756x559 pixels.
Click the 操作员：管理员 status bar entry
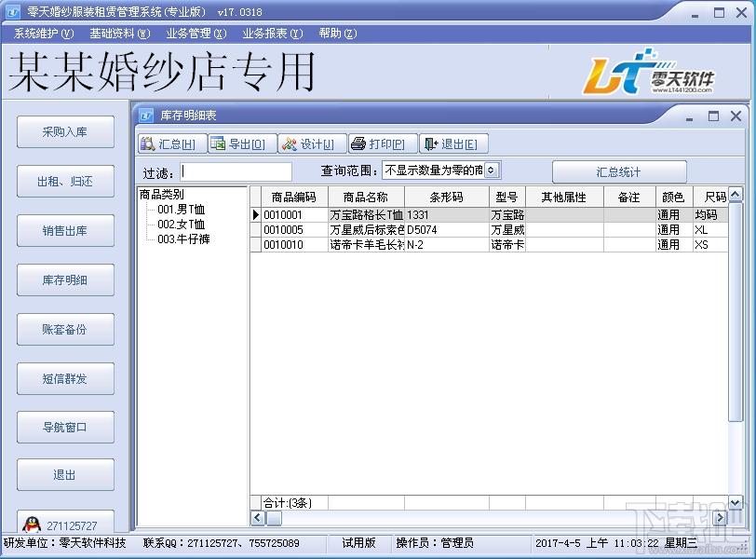click(435, 543)
